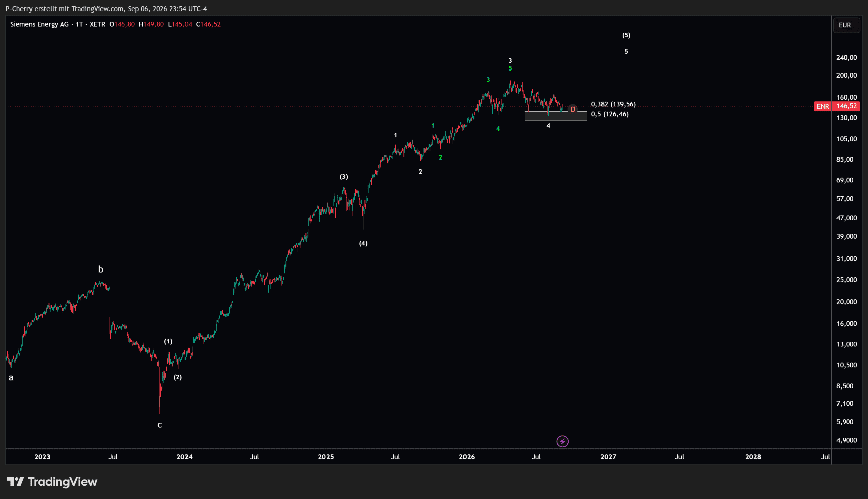Click the 200,00 price axis level
The width and height of the screenshot is (868, 499).
846,75
